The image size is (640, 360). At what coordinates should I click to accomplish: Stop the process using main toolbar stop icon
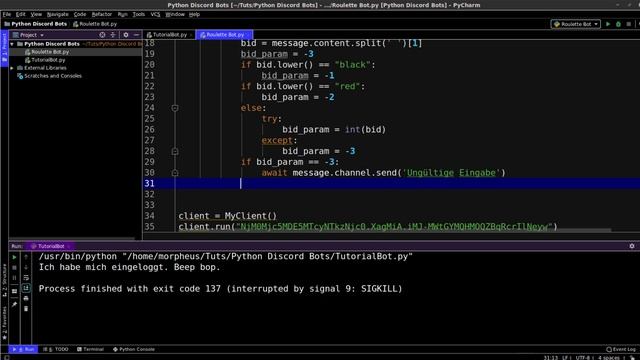pos(629,24)
